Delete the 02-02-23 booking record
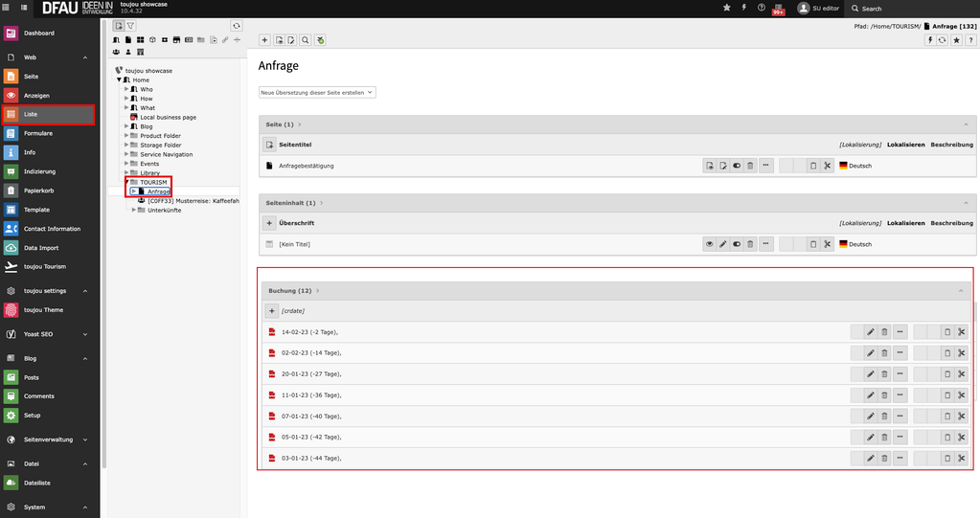980x518 pixels. click(884, 353)
